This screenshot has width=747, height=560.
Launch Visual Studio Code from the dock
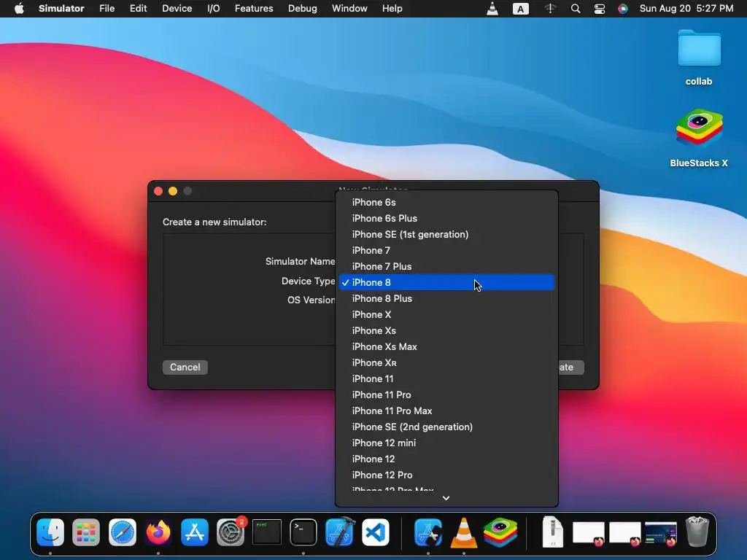click(x=376, y=532)
